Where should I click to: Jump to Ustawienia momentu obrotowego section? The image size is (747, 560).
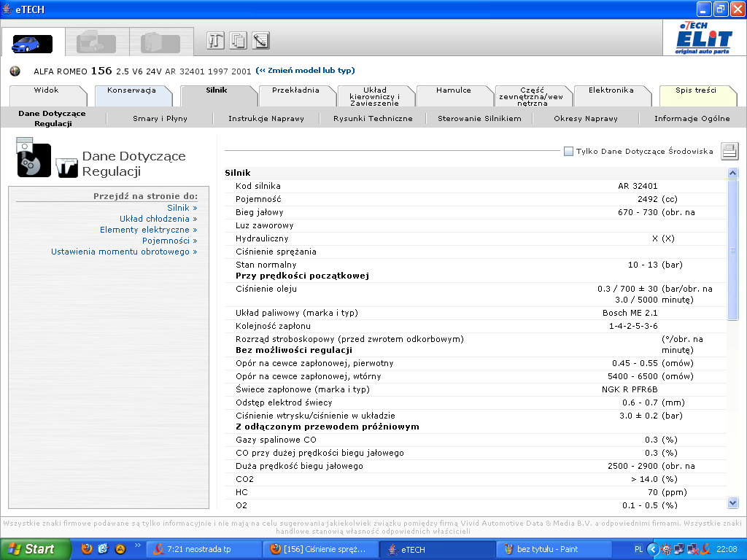pos(120,252)
